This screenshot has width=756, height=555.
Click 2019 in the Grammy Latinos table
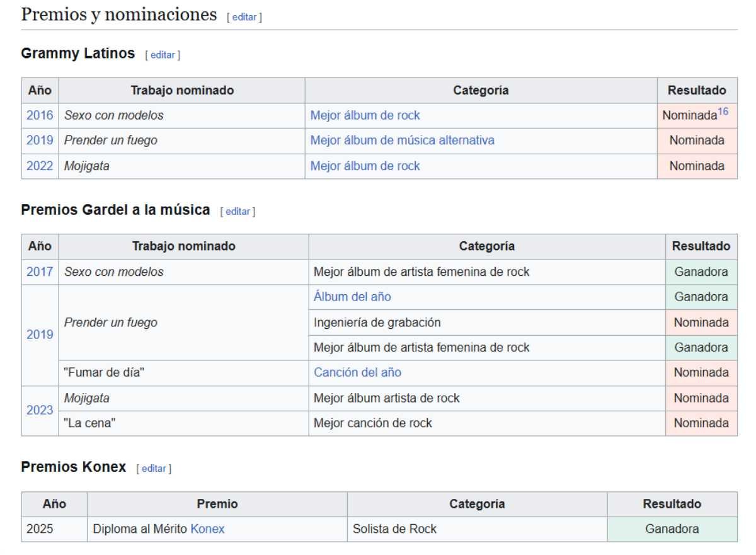pos(40,140)
